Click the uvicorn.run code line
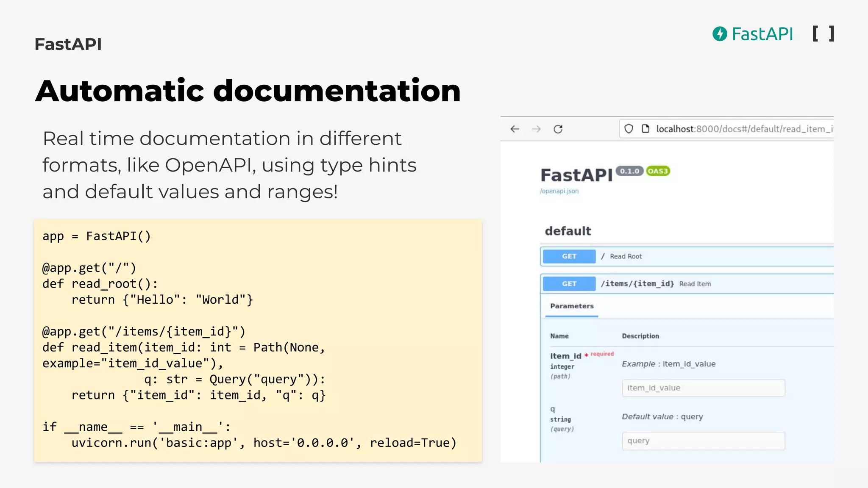868x488 pixels. (264, 443)
